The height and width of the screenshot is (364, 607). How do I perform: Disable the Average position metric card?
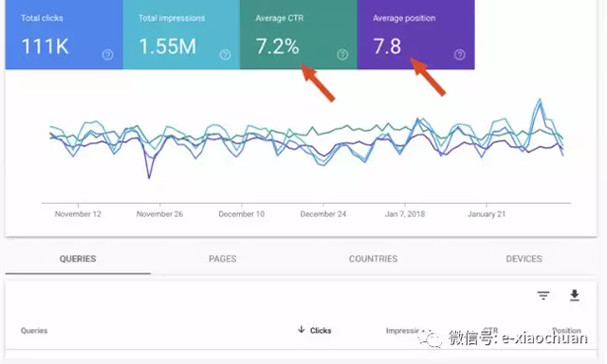415,35
